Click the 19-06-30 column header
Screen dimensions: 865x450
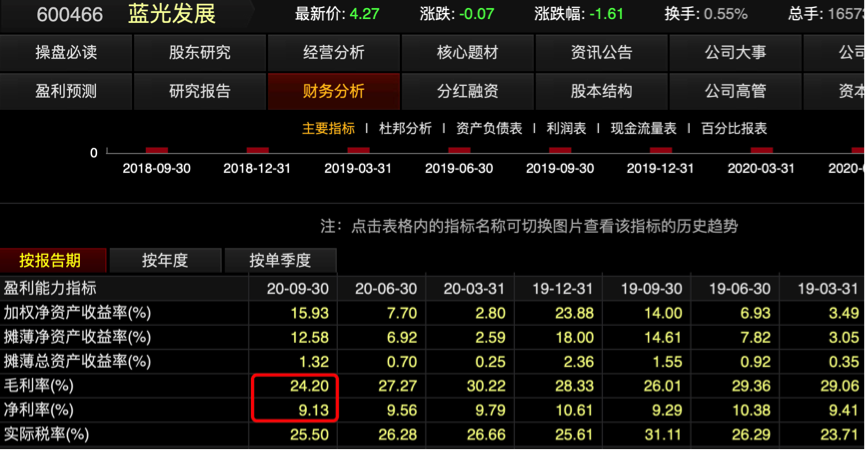coord(739,288)
